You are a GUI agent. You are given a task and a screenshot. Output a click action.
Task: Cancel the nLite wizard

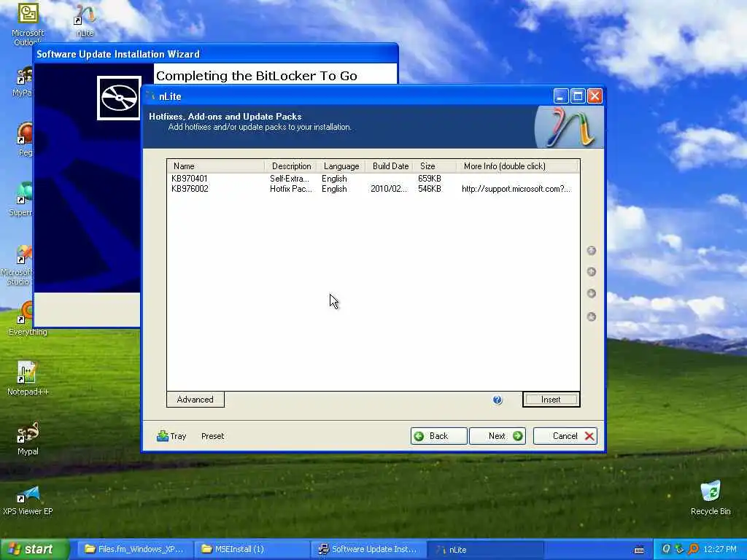click(565, 436)
